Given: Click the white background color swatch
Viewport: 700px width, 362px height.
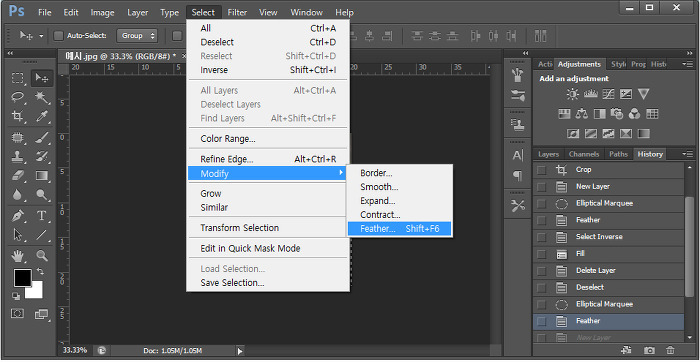Looking at the screenshot, I should pyautogui.click(x=37, y=292).
